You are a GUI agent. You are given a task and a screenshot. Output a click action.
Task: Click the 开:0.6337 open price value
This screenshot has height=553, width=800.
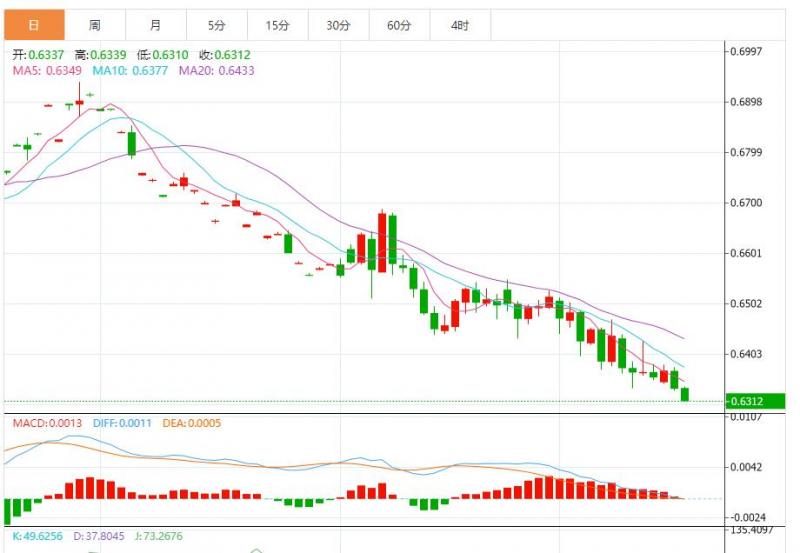click(x=38, y=55)
